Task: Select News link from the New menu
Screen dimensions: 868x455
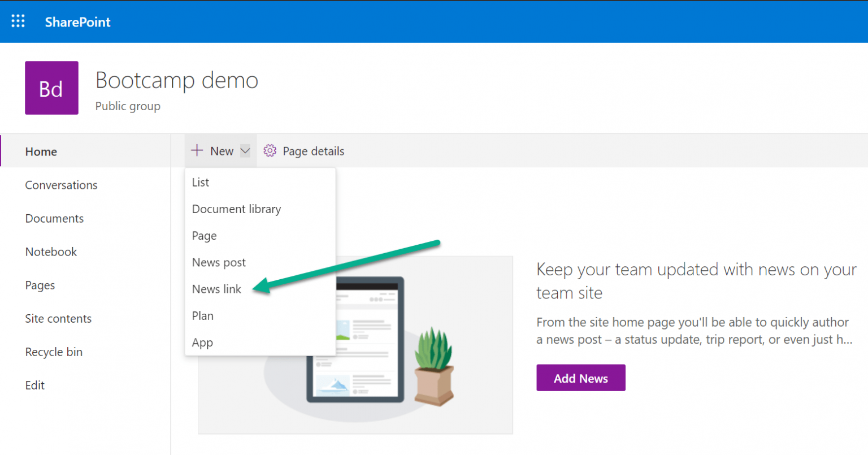Action: (x=216, y=289)
